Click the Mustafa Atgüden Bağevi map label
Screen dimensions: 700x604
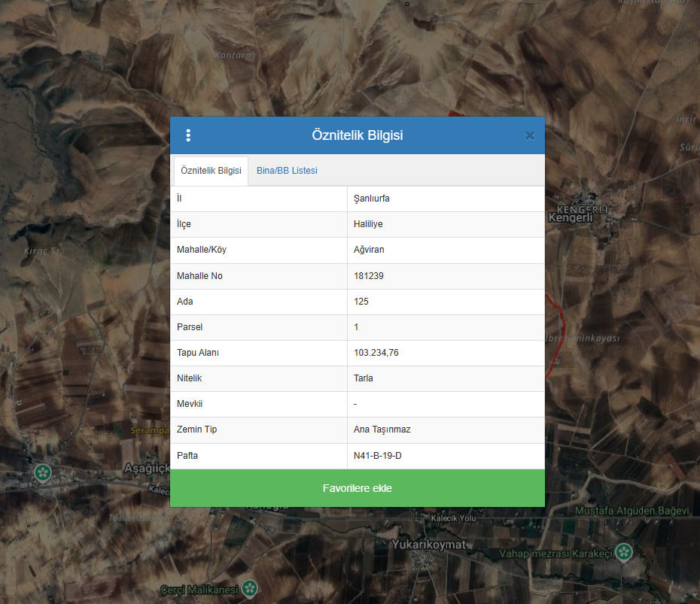pos(632,511)
